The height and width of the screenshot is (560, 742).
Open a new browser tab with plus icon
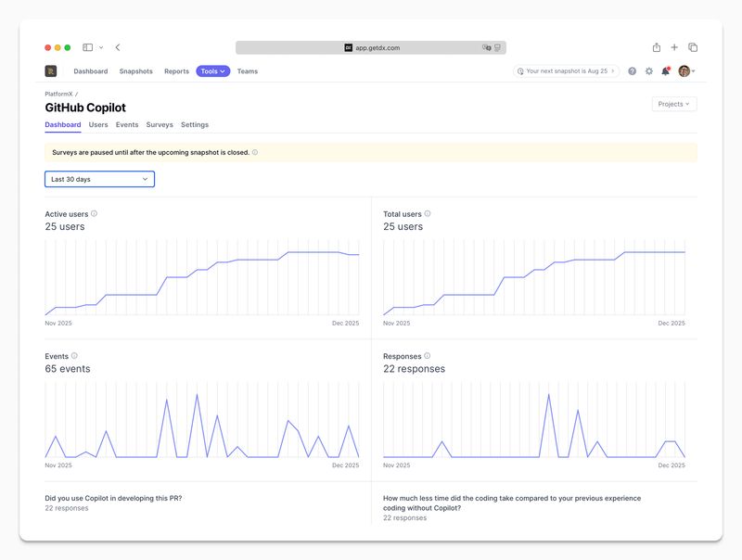click(674, 47)
